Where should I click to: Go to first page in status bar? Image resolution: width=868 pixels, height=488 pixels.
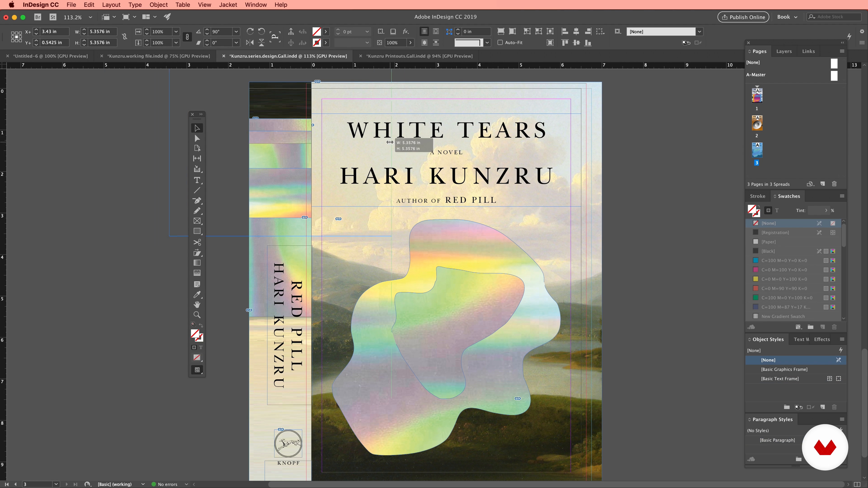pyautogui.click(x=6, y=484)
